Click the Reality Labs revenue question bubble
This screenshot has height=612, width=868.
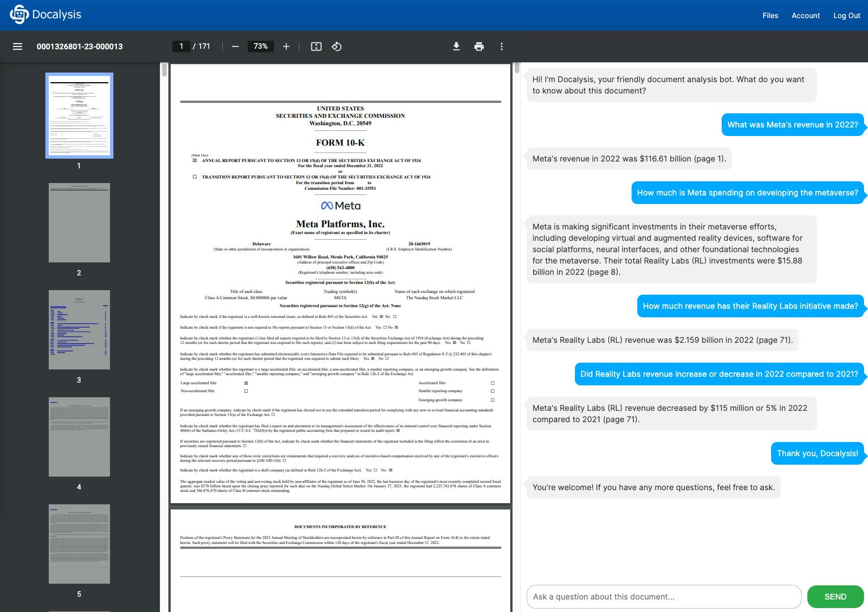(x=750, y=306)
